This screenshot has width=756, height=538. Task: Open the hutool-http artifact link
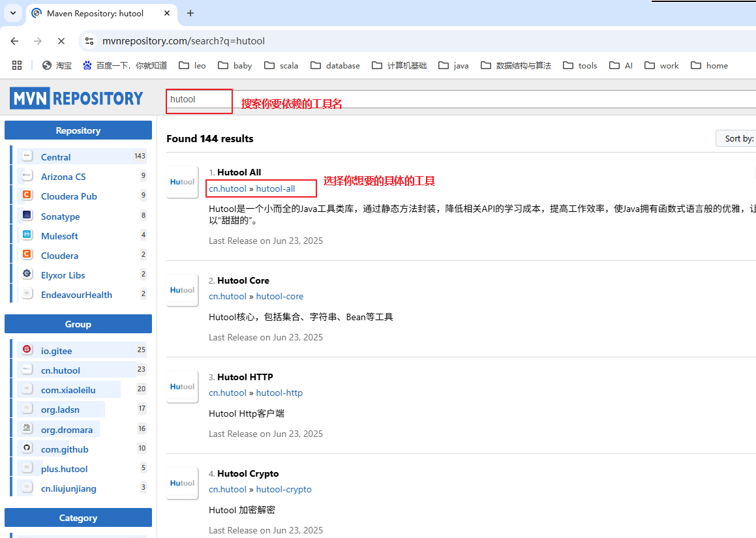279,393
